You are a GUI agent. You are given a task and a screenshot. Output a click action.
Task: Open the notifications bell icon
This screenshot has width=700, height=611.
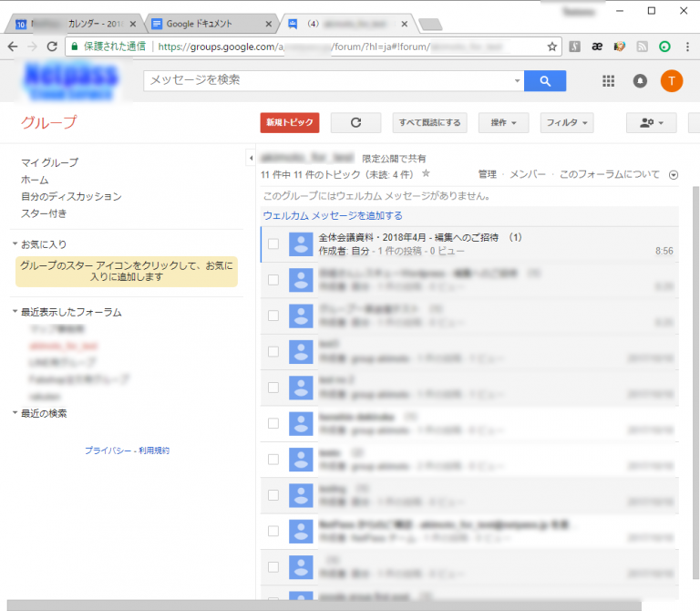tap(640, 81)
